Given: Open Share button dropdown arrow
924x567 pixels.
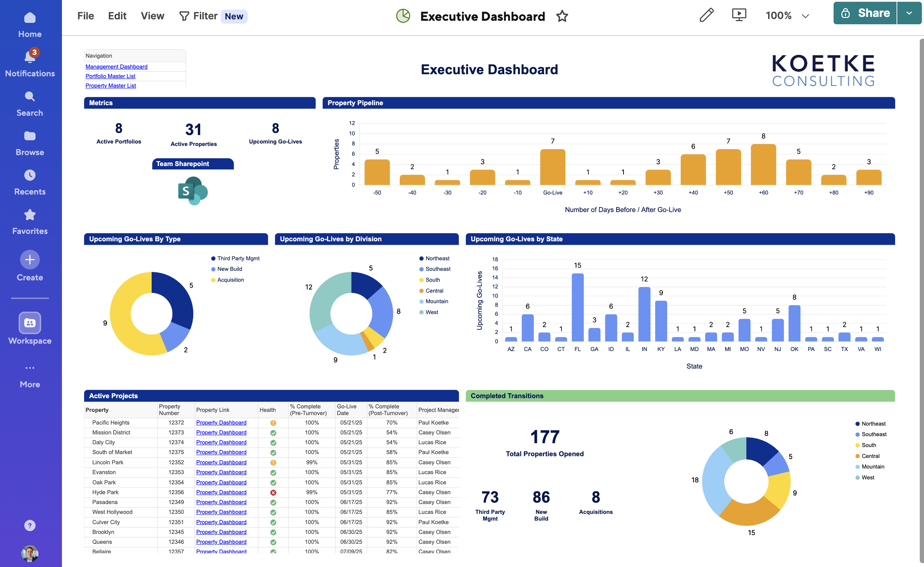Looking at the screenshot, I should [909, 13].
